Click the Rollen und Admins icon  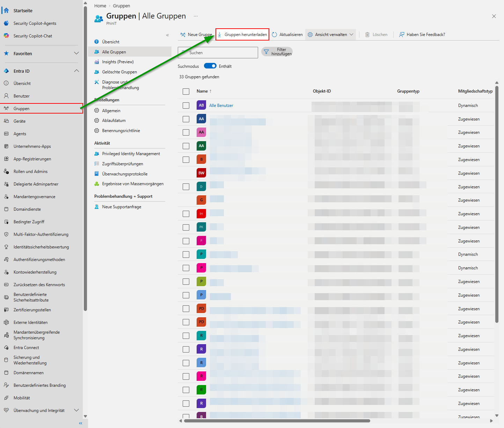[6, 171]
